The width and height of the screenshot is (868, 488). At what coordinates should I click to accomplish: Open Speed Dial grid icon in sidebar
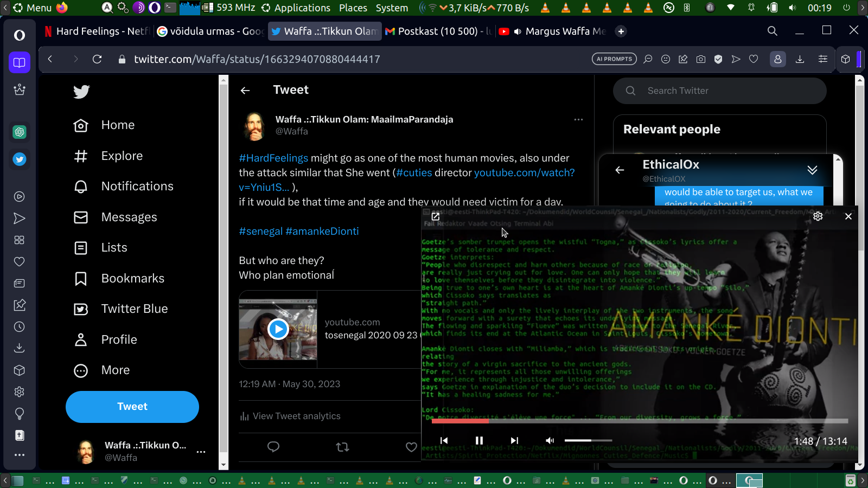click(x=20, y=240)
